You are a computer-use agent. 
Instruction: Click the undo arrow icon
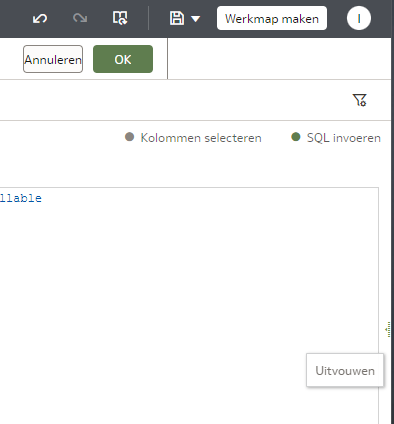pyautogui.click(x=40, y=18)
